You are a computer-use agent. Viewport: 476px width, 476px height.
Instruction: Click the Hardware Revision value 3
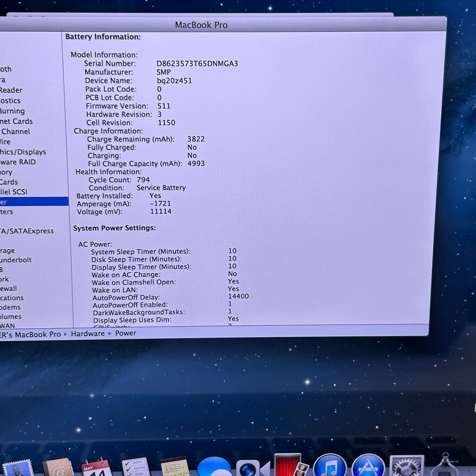[x=160, y=114]
